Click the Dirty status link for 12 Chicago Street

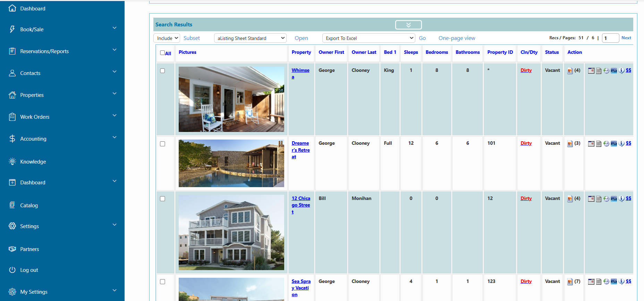click(526, 198)
